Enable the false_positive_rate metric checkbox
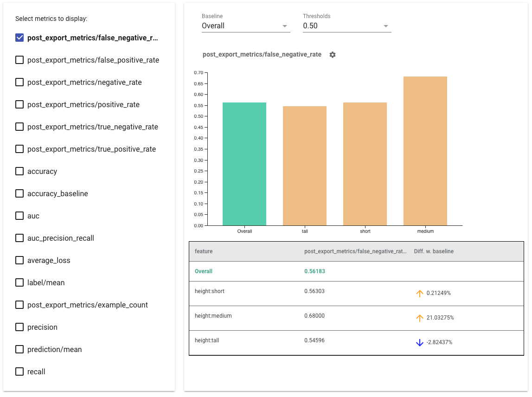The width and height of the screenshot is (532, 397). [x=19, y=59]
